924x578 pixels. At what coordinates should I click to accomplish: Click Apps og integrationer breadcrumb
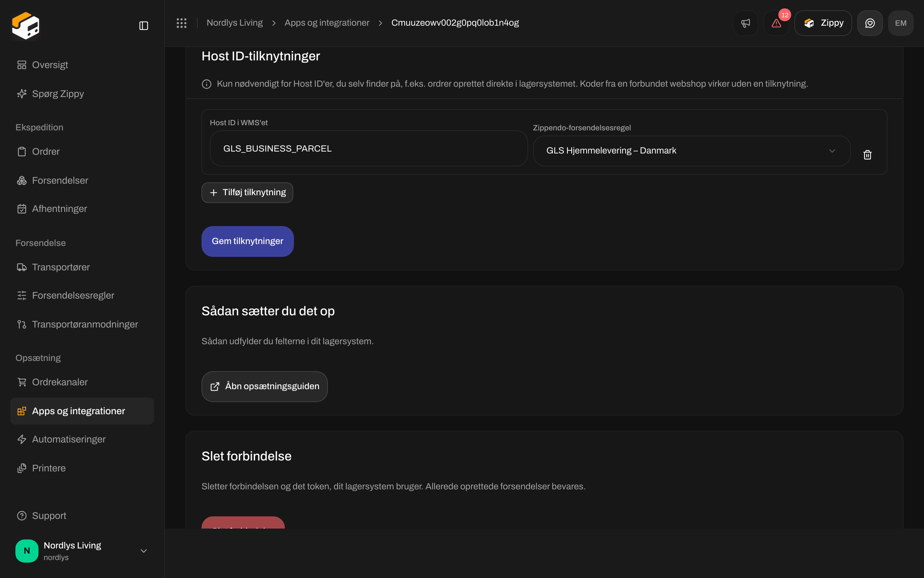327,23
